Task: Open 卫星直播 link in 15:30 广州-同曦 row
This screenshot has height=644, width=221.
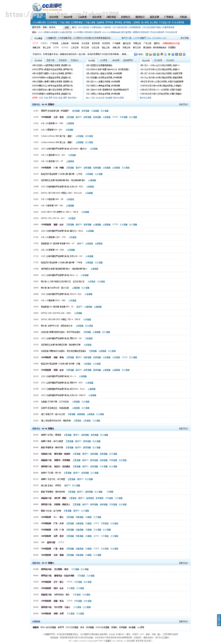Action: [x=70, y=168]
